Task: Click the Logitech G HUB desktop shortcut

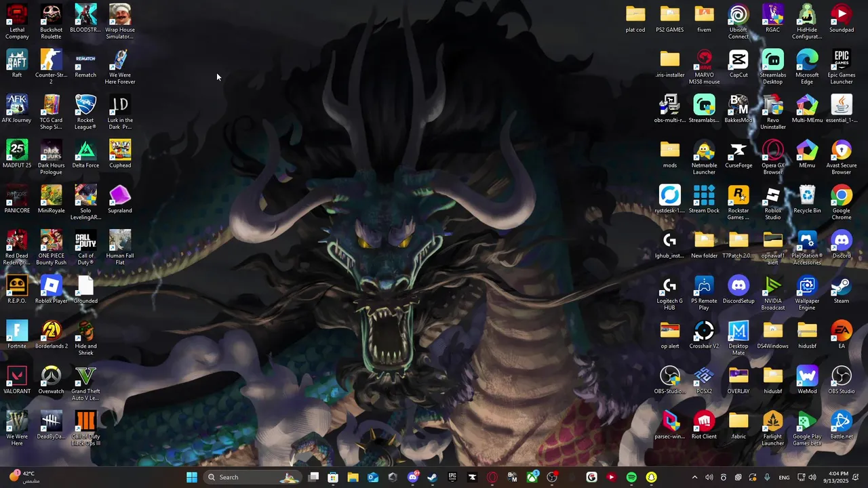Action: [x=670, y=293]
